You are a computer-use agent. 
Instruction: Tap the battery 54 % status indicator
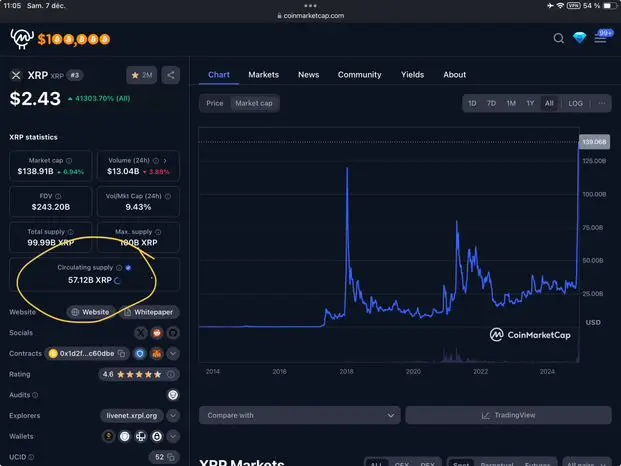[x=600, y=6]
